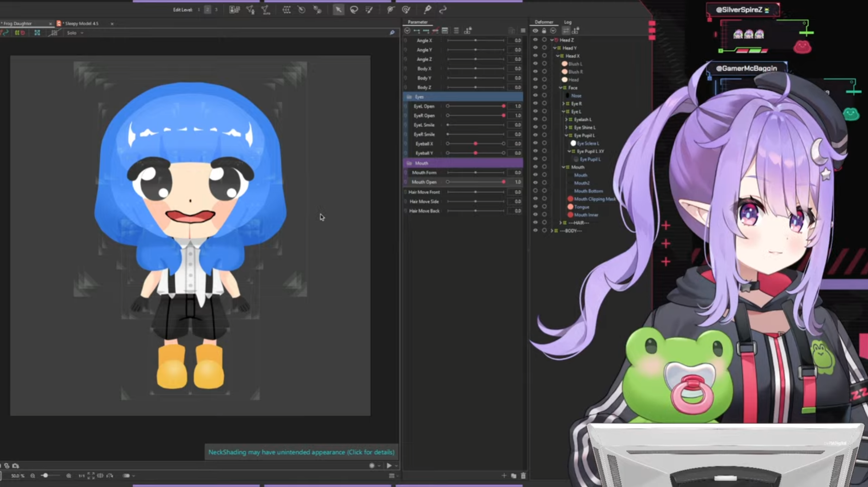This screenshot has width=868, height=487.
Task: Select the arrow selection tool
Action: (338, 9)
